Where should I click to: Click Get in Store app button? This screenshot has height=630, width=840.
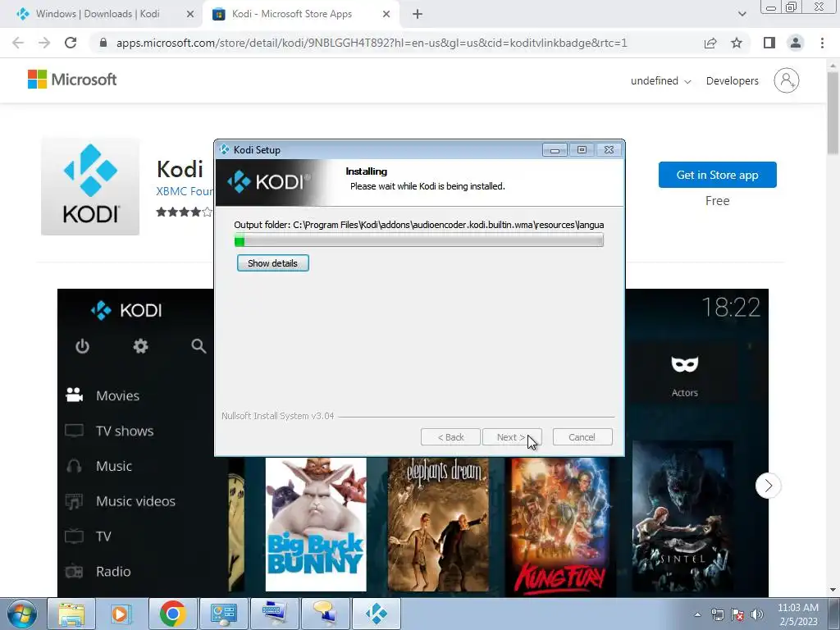click(x=717, y=175)
